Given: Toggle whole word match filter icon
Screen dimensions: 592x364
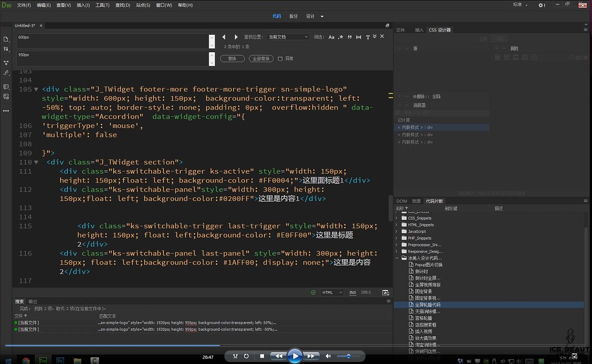Looking at the screenshot, I should 358,37.
